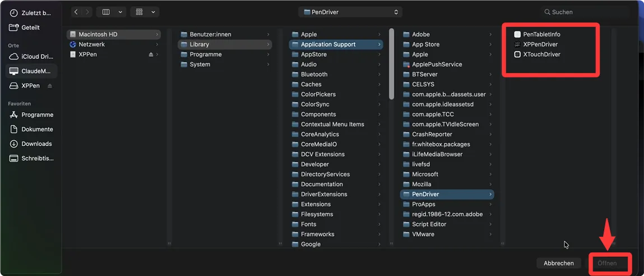
Task: Expand the Adobe folder chevron
Action: pos(490,34)
